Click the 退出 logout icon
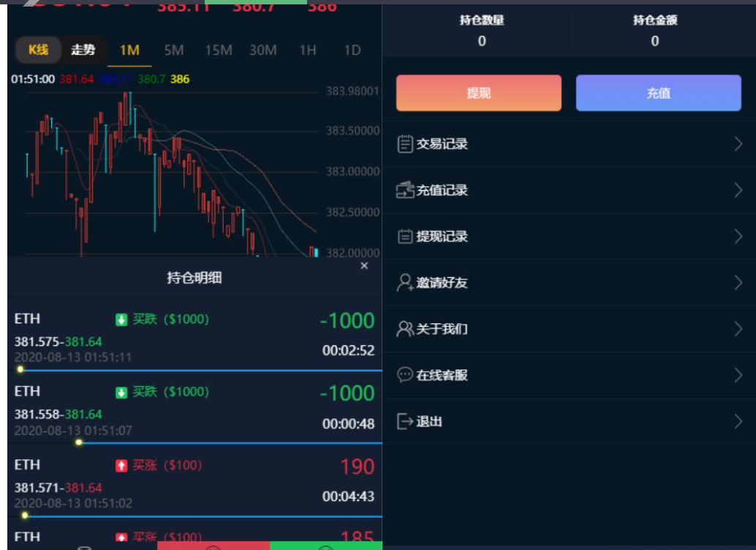Image resolution: width=756 pixels, height=550 pixels. (x=404, y=421)
